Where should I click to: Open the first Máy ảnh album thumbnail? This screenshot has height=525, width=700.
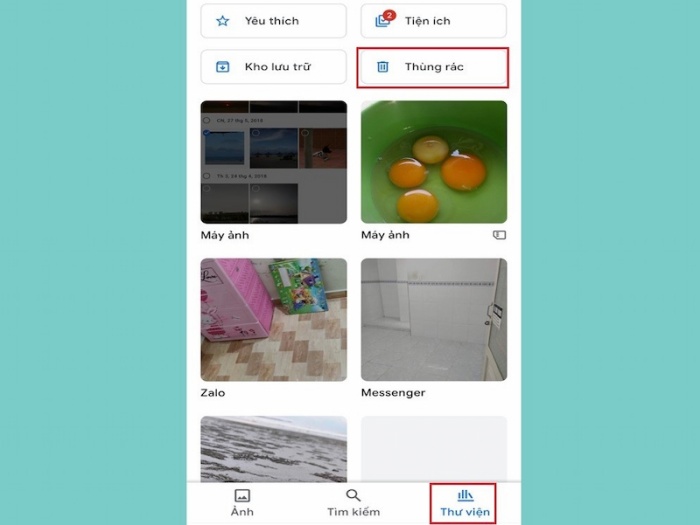click(x=274, y=162)
